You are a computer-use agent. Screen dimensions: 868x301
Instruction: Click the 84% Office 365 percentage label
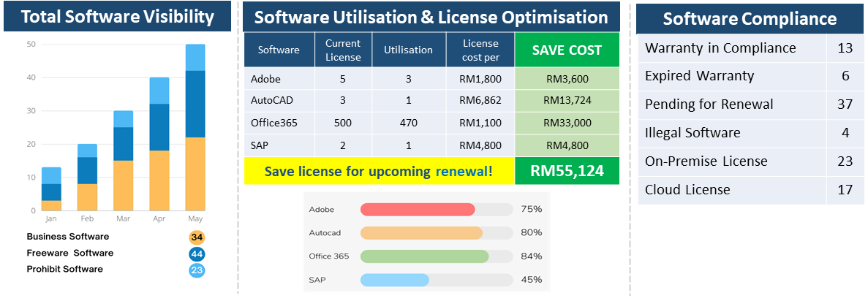click(x=531, y=256)
